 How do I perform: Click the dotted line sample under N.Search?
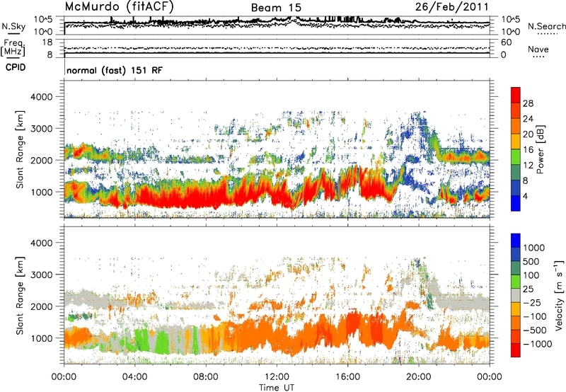tap(548, 34)
